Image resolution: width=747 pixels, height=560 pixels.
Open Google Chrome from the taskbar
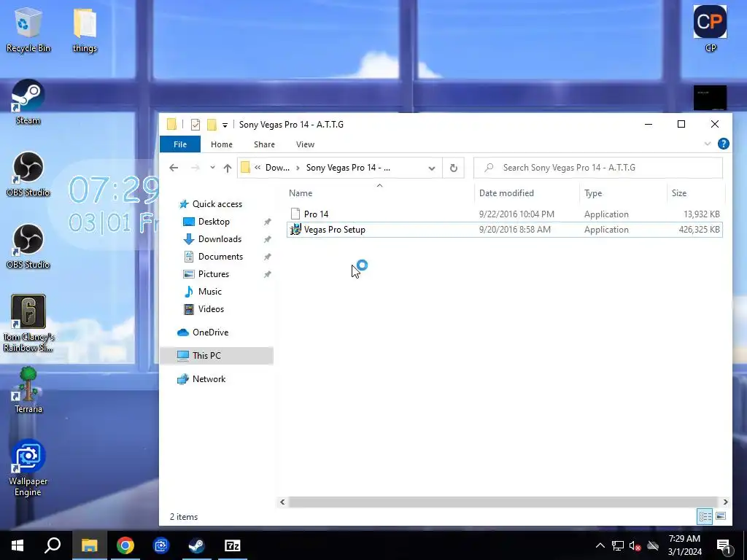point(125,545)
